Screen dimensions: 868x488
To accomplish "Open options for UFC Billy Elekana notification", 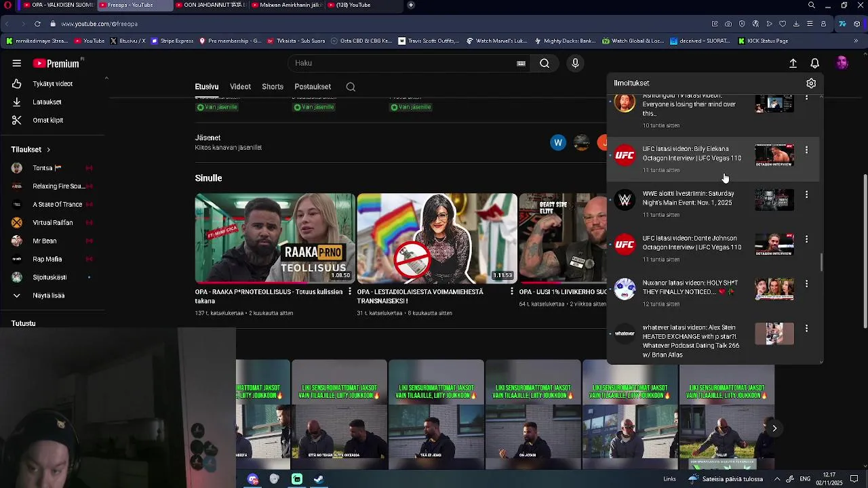I will pos(806,150).
